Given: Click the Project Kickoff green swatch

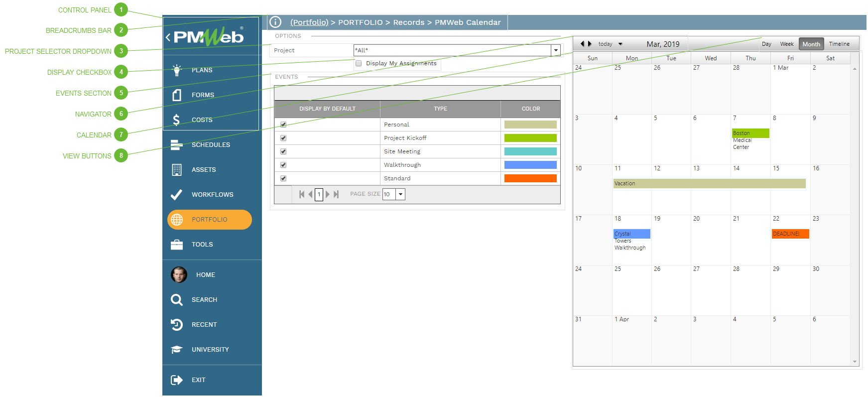Looking at the screenshot, I should 530,138.
